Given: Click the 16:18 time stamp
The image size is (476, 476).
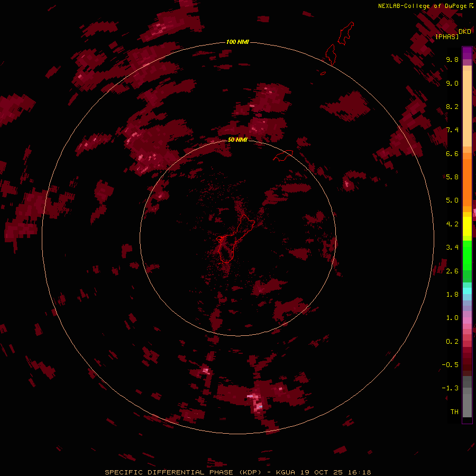Looking at the screenshot, I should (360, 472).
